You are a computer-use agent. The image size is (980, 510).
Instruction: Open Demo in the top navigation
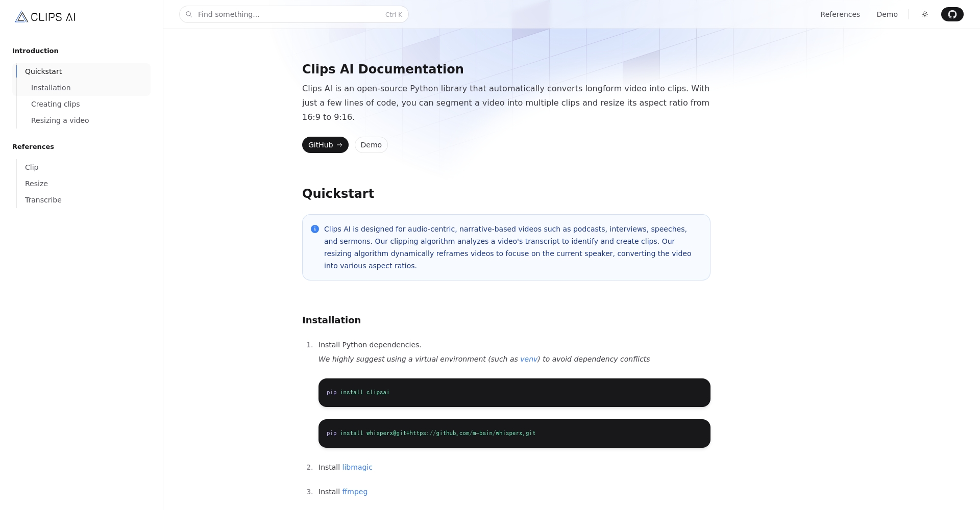pos(887,14)
